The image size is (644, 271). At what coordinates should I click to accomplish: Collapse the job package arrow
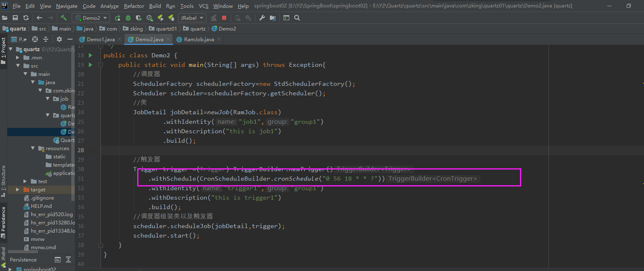click(x=47, y=99)
